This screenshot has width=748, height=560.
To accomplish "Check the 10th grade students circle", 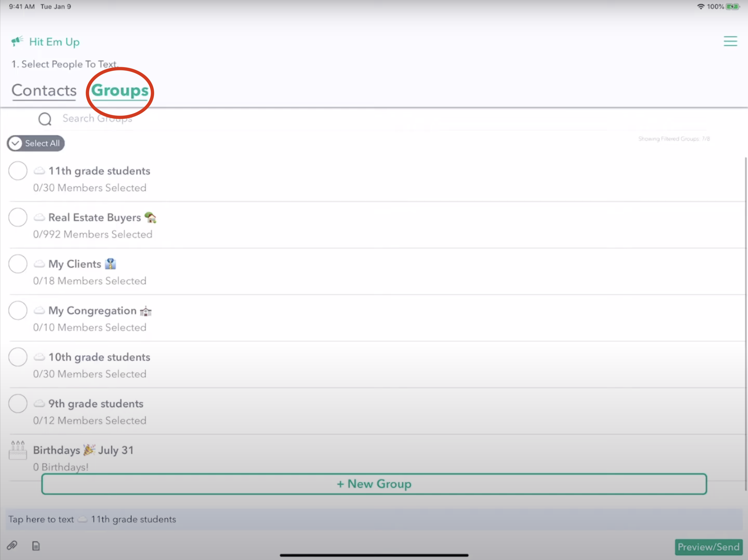I will 18,357.
